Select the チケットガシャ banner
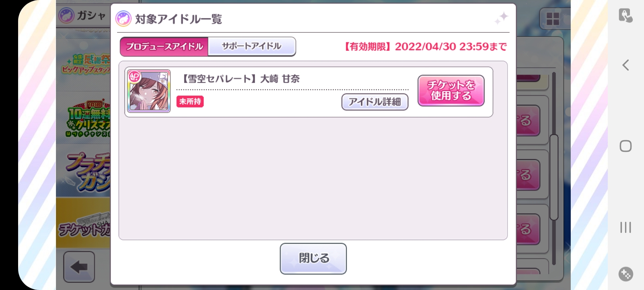Viewport: 644px width, 290px height. point(84,223)
